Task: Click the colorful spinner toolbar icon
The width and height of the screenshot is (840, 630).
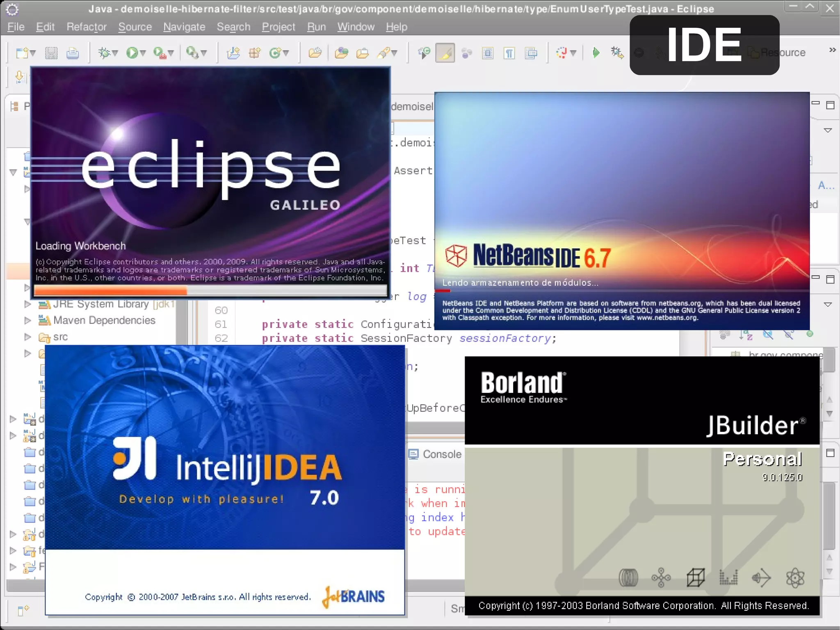Action: [x=562, y=53]
